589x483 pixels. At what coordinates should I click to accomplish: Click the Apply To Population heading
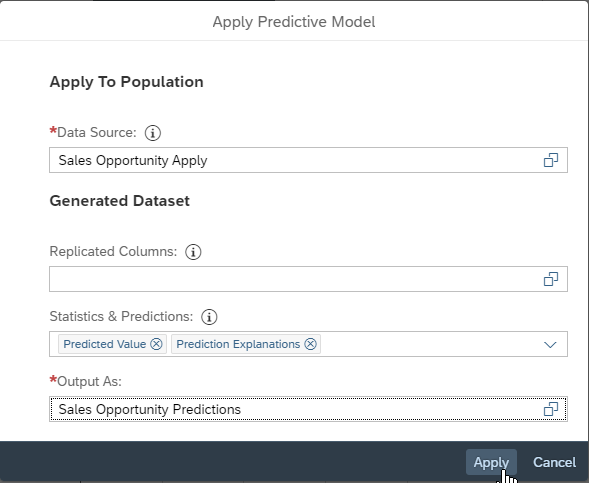pos(127,82)
